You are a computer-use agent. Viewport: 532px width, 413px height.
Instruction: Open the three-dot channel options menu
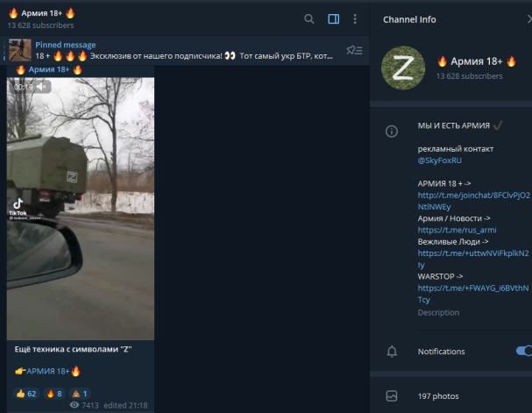pos(355,19)
